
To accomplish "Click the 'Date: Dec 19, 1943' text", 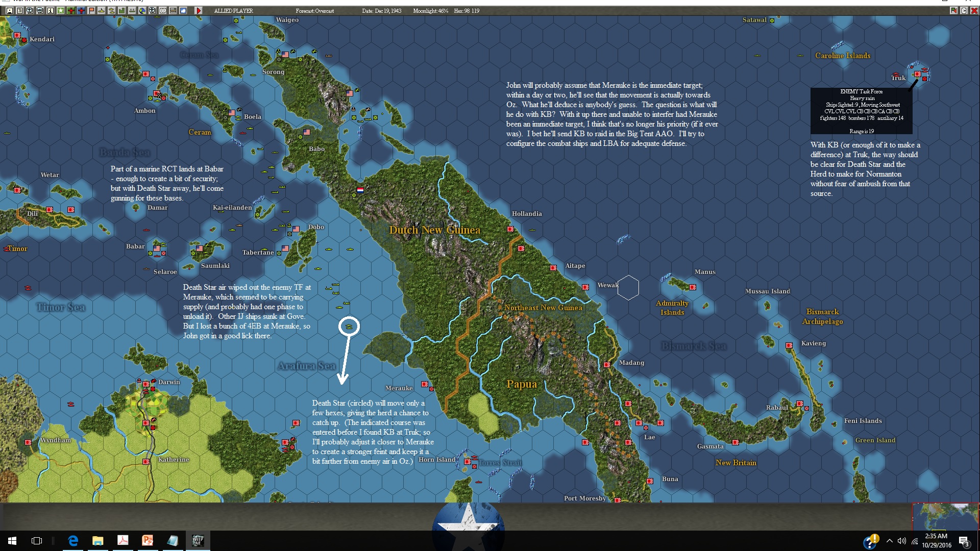I will [x=382, y=11].
